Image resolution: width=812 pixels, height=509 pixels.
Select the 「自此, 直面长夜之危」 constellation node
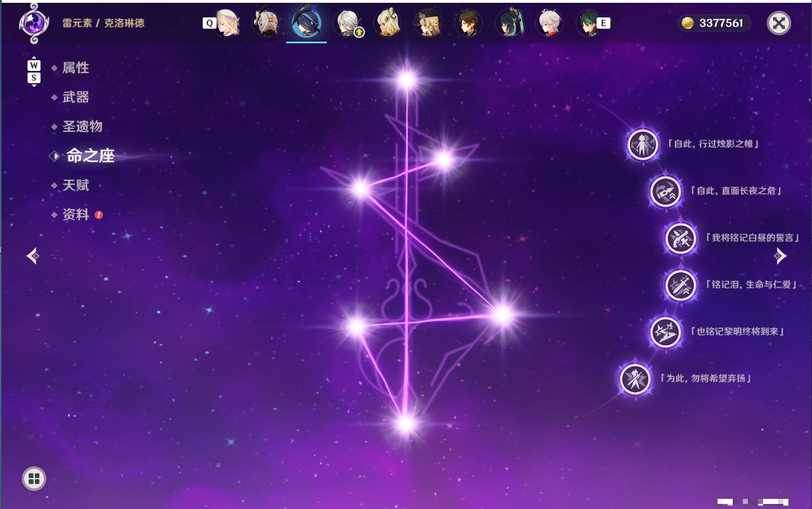click(x=666, y=191)
